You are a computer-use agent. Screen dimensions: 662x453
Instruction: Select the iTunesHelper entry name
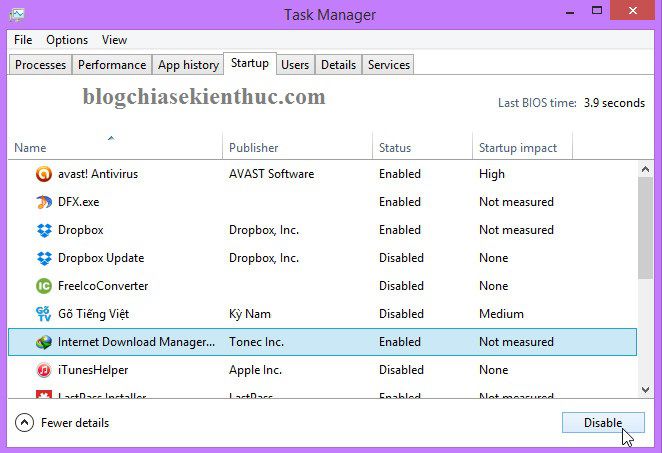click(93, 370)
